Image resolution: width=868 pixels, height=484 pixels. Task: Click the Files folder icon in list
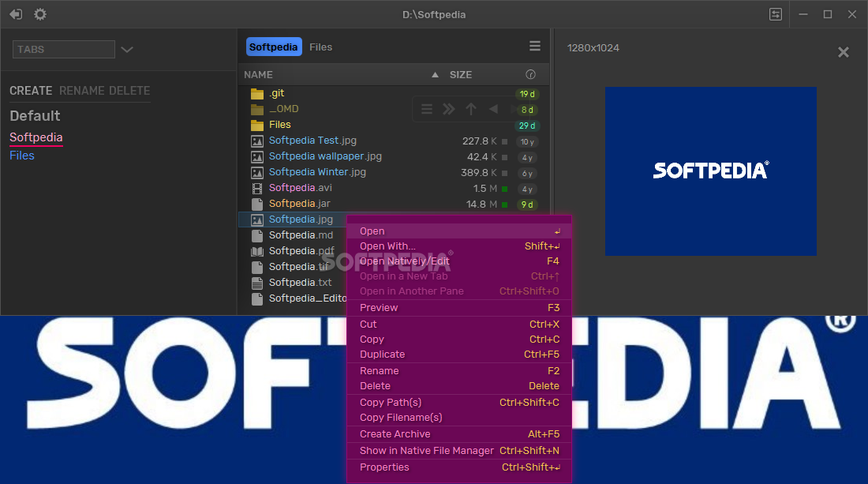257,126
